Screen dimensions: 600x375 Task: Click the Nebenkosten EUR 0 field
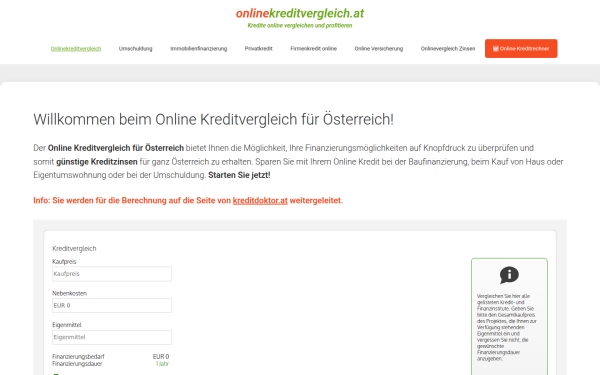[x=112, y=306]
